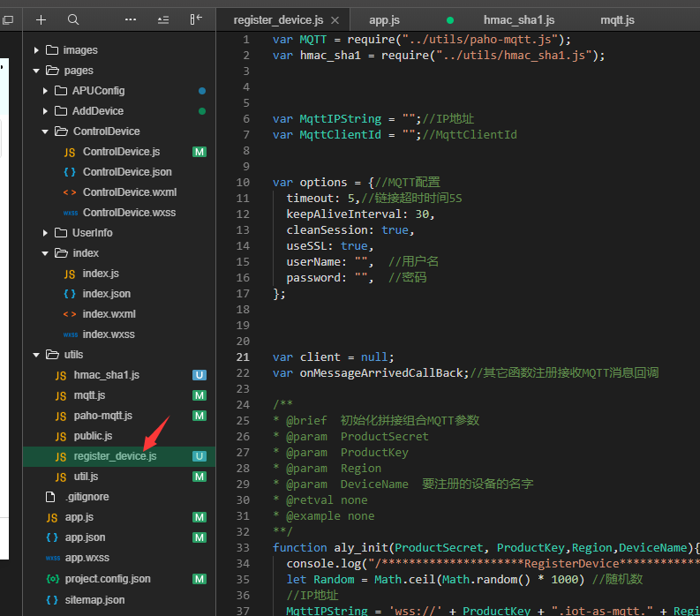Hide the file explorer sidebar panel
Screen dimensions: 700x616
tap(196, 19)
